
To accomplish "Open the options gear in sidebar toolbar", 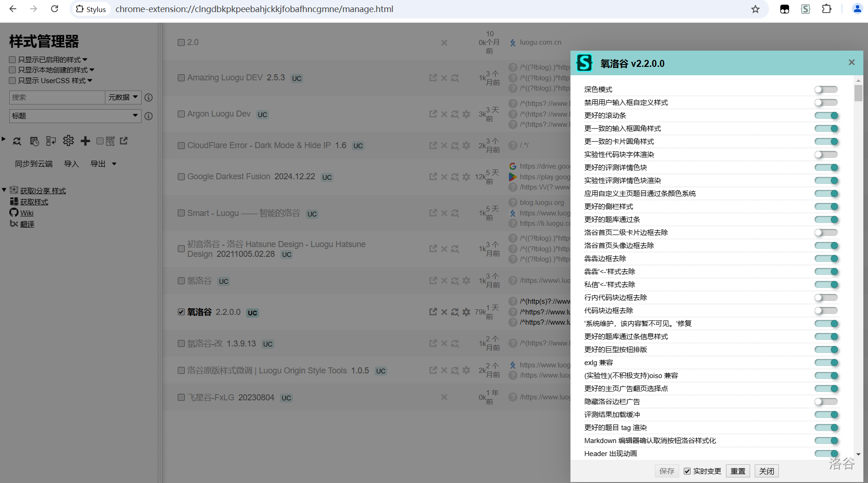I will click(68, 141).
